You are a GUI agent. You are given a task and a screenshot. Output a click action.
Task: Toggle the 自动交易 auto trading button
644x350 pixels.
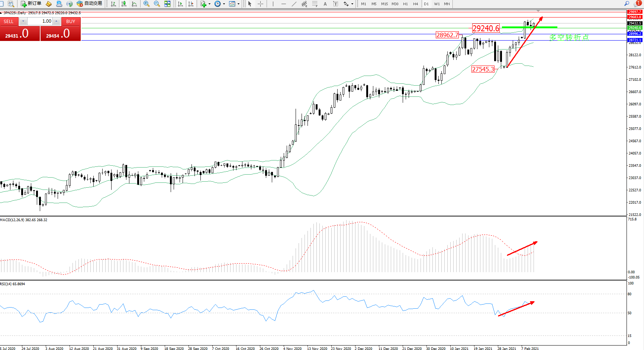[89, 4]
